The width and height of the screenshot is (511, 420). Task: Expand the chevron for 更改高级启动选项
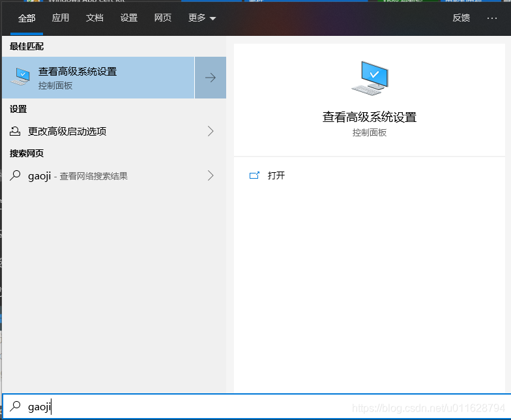click(x=211, y=132)
